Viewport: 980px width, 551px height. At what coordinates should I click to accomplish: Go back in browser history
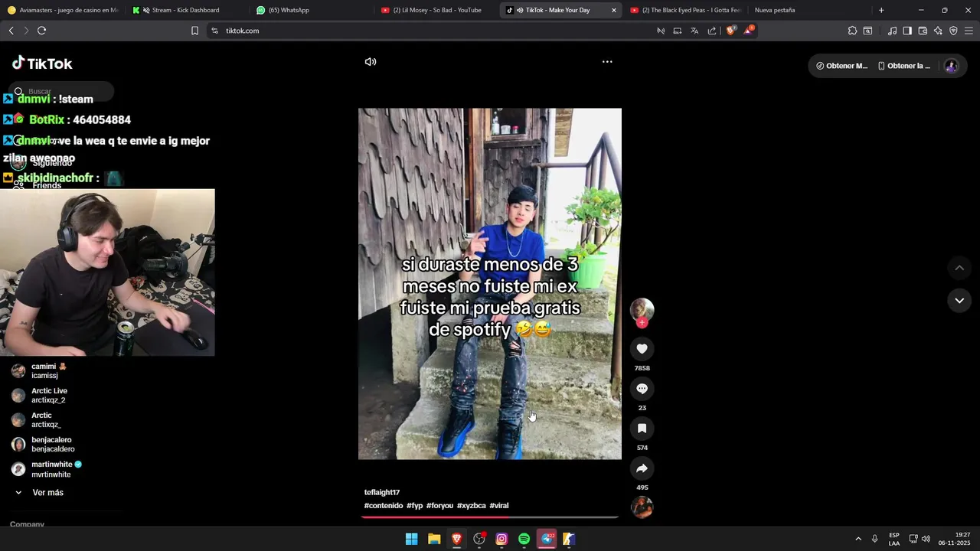tap(11, 31)
